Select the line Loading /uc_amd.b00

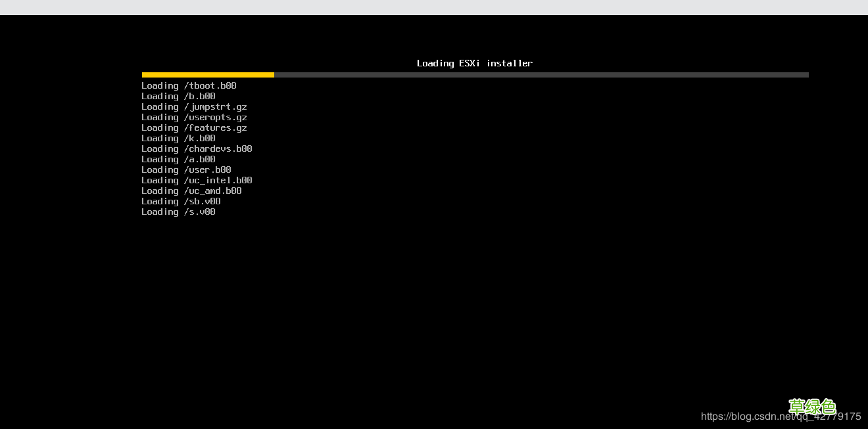(191, 191)
